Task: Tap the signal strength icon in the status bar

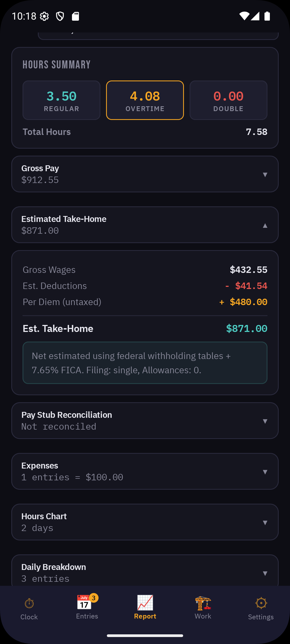Action: pos(255,16)
